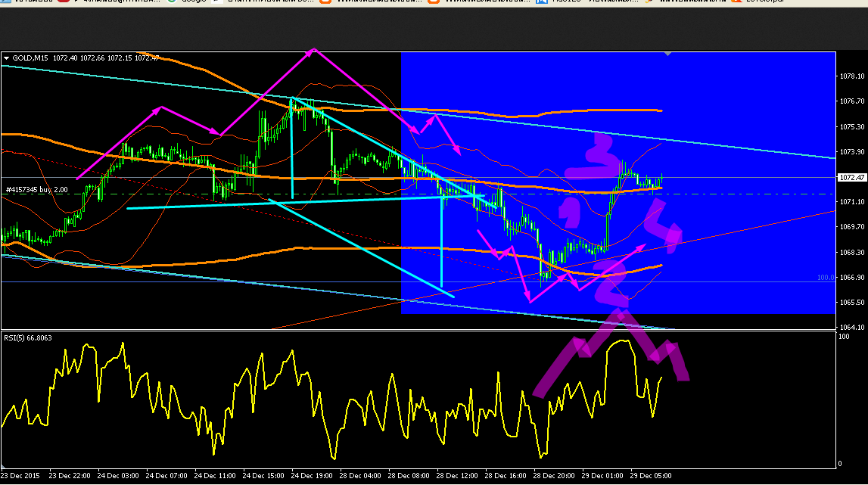868x485 pixels.
Task: Click the 24 Dec 11:00 time label
Action: 215,476
